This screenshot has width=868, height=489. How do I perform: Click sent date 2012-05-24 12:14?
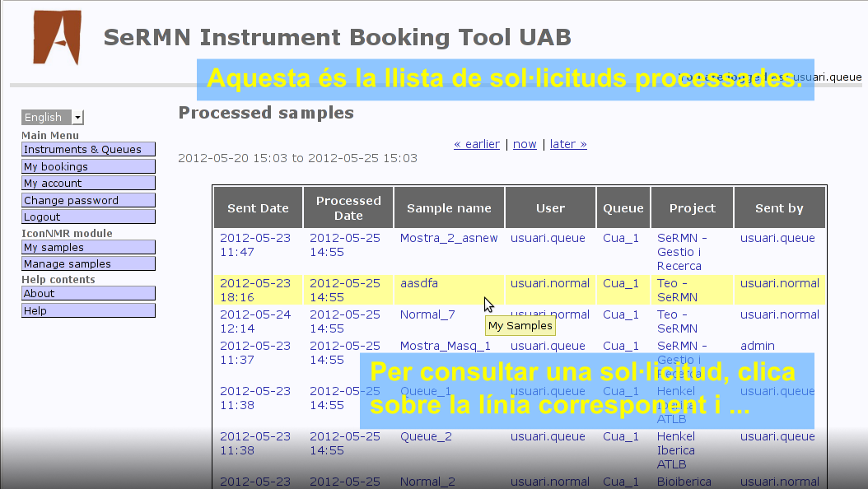point(255,322)
